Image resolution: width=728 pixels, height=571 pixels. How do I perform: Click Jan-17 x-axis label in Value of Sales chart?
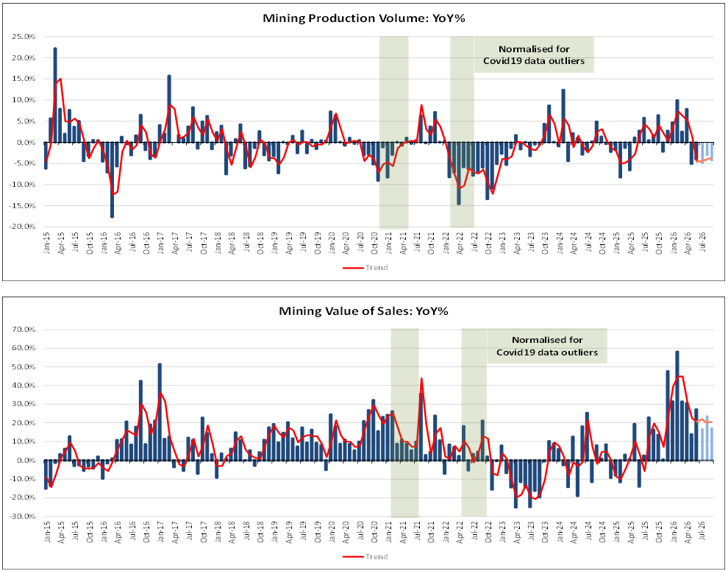[160, 533]
